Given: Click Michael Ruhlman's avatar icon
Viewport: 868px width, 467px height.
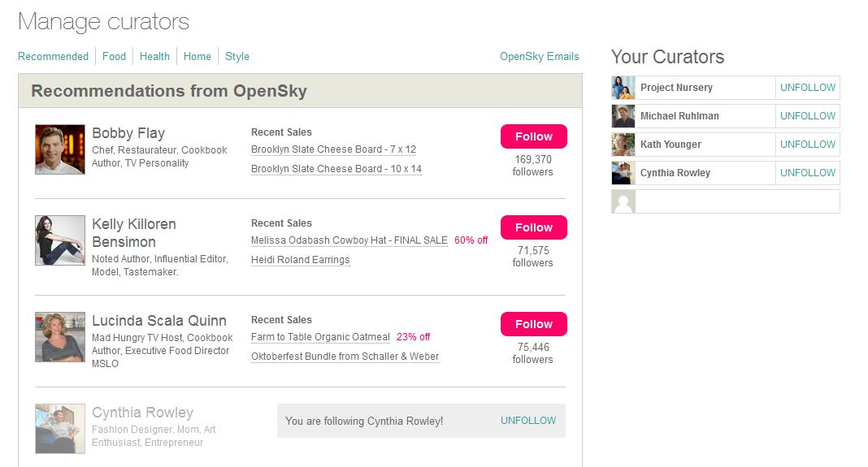Looking at the screenshot, I should pos(623,116).
